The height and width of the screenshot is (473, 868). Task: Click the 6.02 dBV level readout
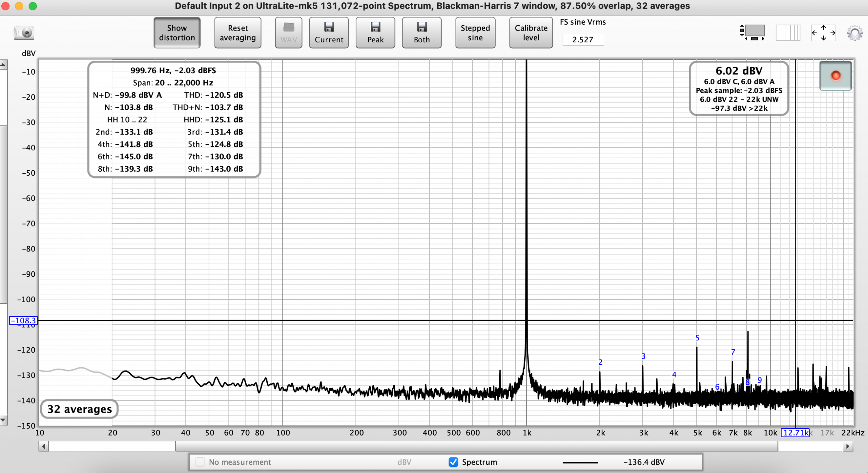coord(739,71)
